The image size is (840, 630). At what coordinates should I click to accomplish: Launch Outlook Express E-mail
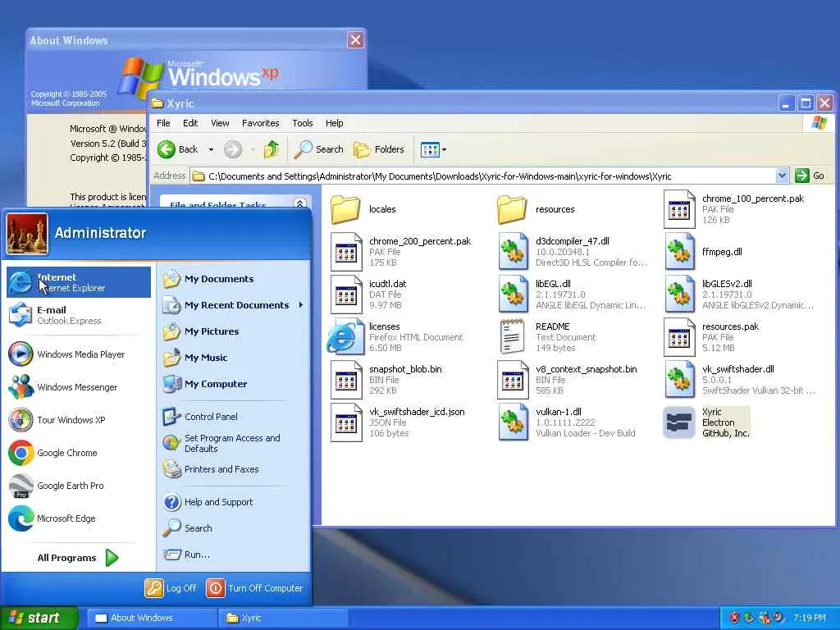[x=79, y=315]
